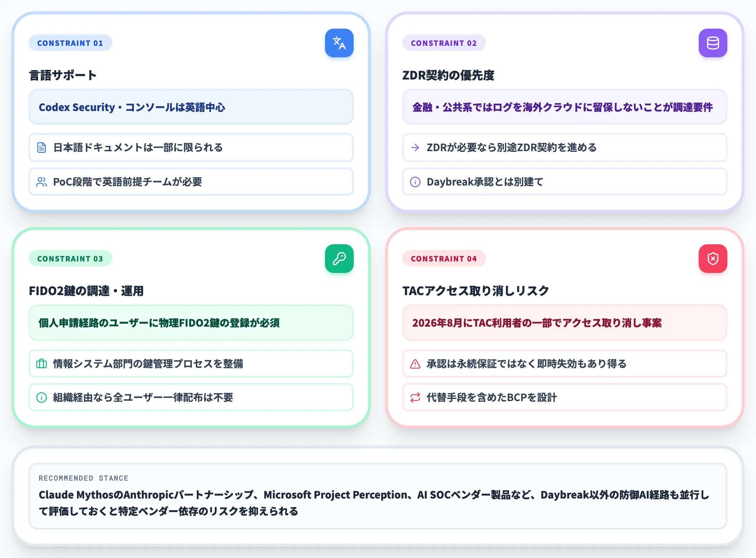
Task: Click info icon beside Daybreak承認 row
Action: (415, 182)
